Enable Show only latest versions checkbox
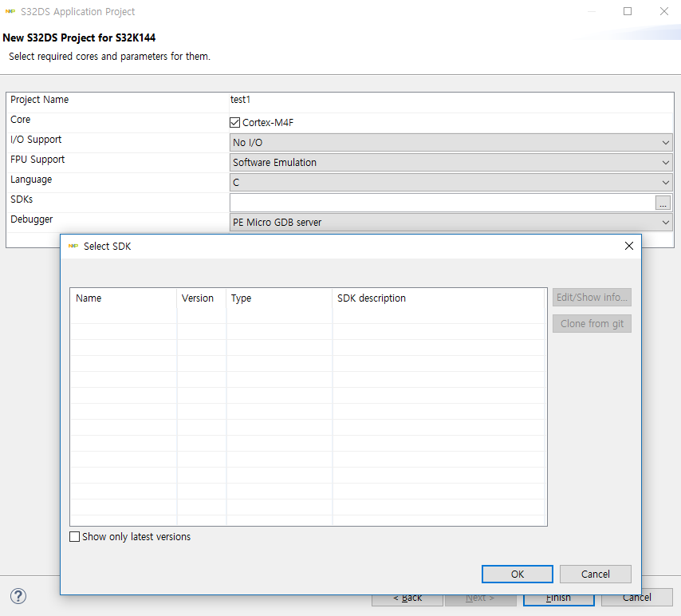 point(75,536)
